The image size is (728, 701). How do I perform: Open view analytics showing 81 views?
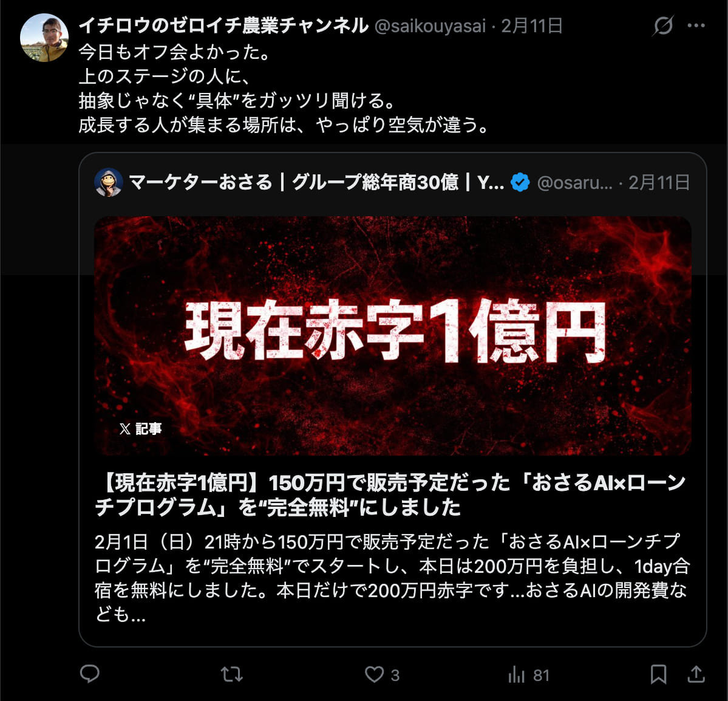click(528, 674)
